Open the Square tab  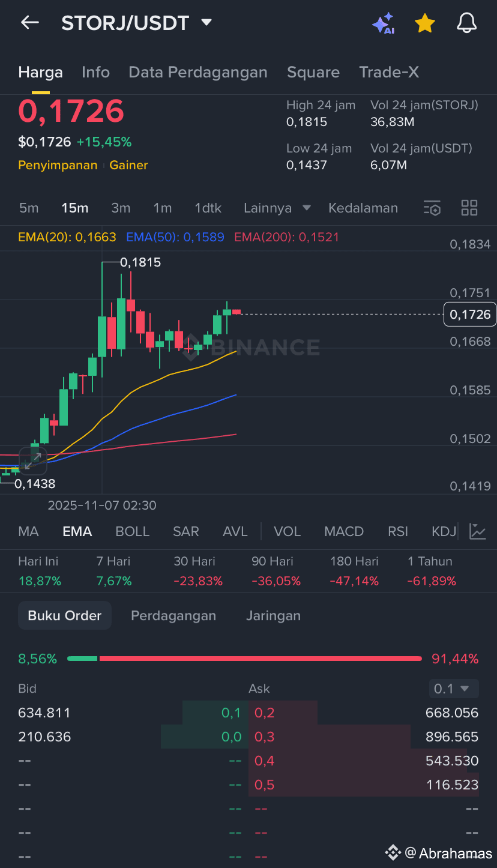point(313,73)
